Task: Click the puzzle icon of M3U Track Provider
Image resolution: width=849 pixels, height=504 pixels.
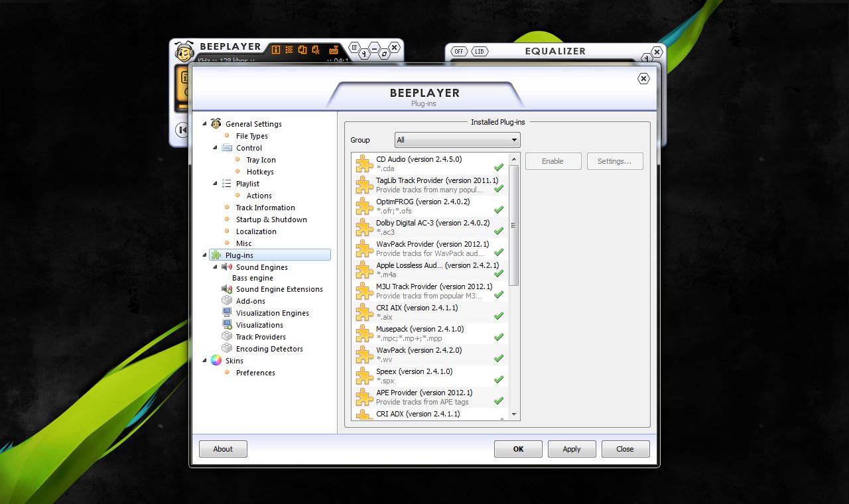Action: (364, 290)
